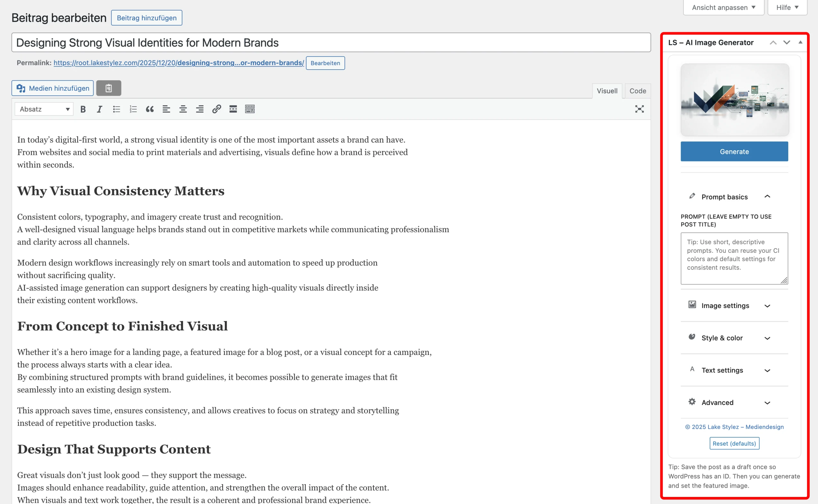Collapse the LS – AI Image Generator widget
818x504 pixels.
(801, 42)
